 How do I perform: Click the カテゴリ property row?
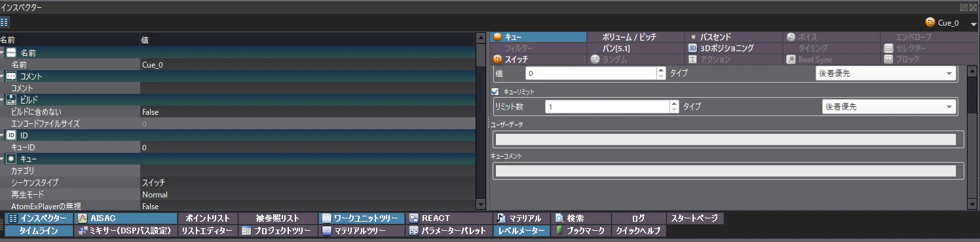(238, 171)
